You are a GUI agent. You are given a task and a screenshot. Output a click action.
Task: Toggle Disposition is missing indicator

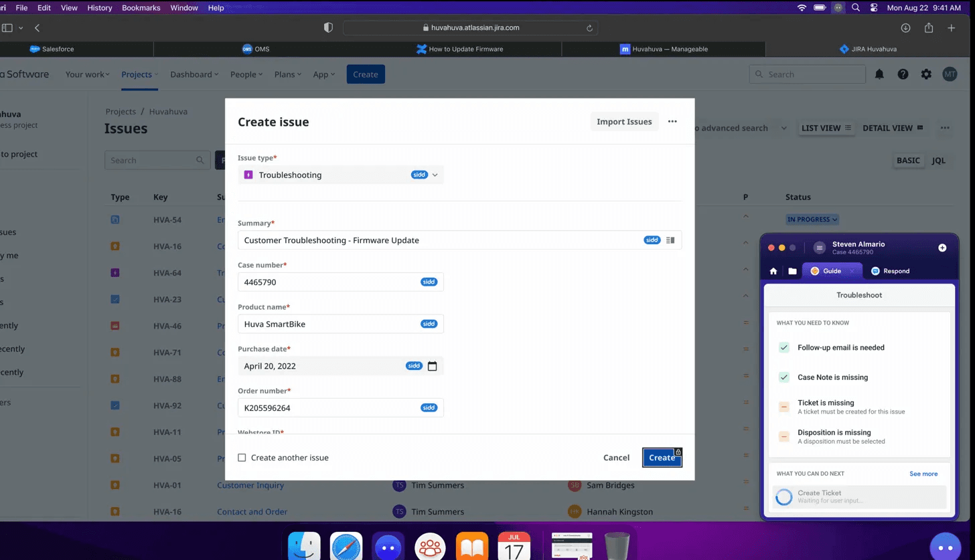784,436
